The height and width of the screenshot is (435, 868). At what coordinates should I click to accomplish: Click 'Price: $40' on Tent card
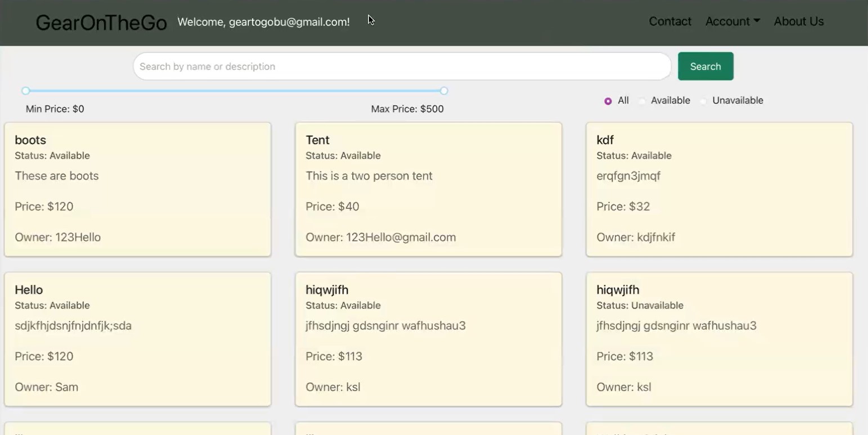(332, 207)
